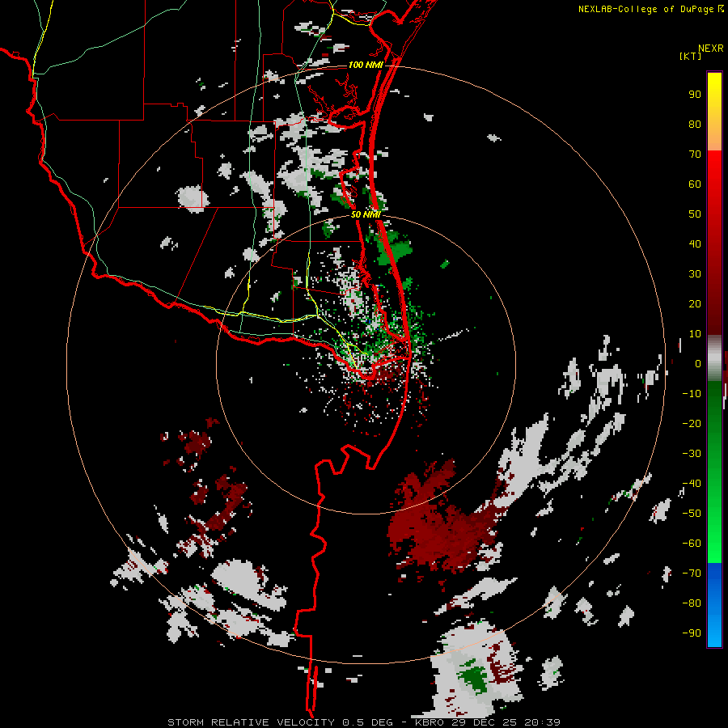Click the NEXR label above the color scale
The height and width of the screenshot is (728, 728).
[711, 49]
